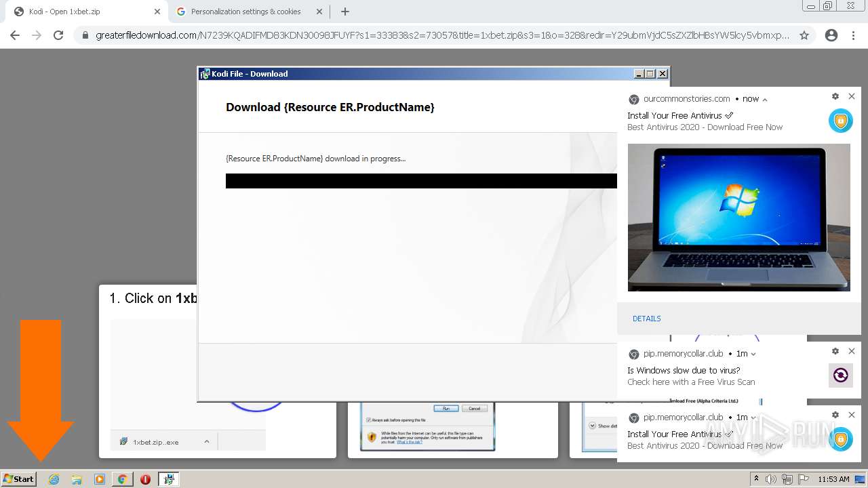Screen dimensions: 868x488
Task: Click the address bar URL
Action: coord(442,35)
